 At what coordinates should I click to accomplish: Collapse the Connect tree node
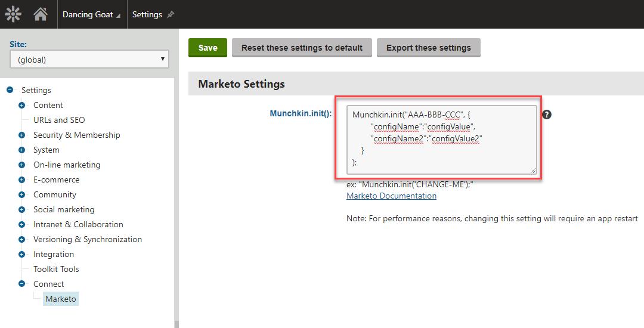point(22,284)
